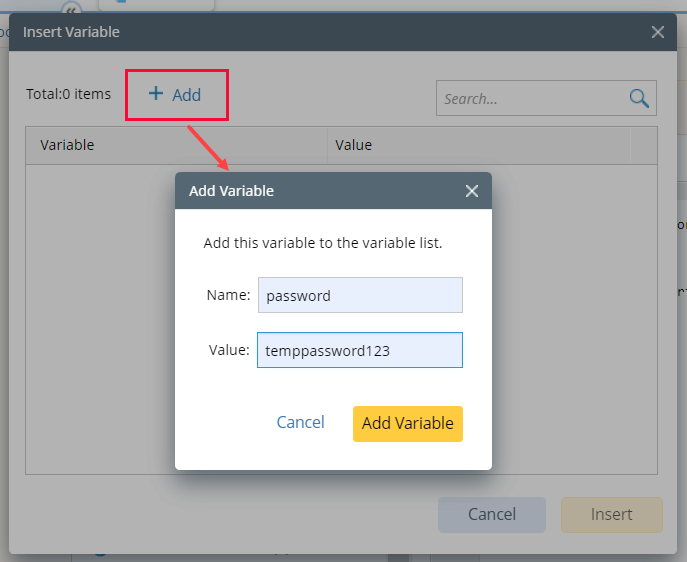Viewport: 687px width, 562px height.
Task: Click the Insert button
Action: tap(611, 515)
